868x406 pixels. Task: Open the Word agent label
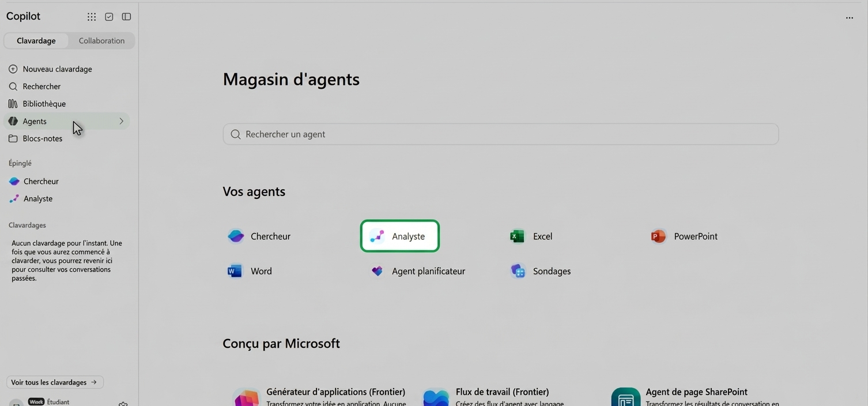(x=261, y=271)
